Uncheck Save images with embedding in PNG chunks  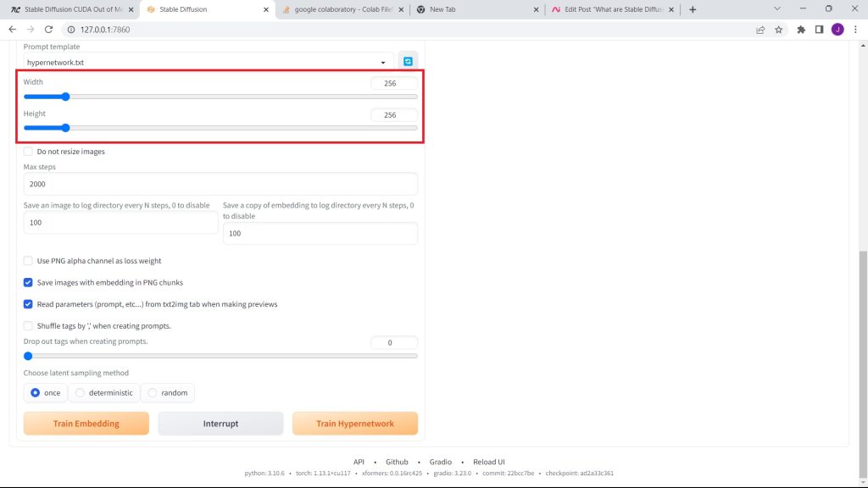(x=28, y=282)
